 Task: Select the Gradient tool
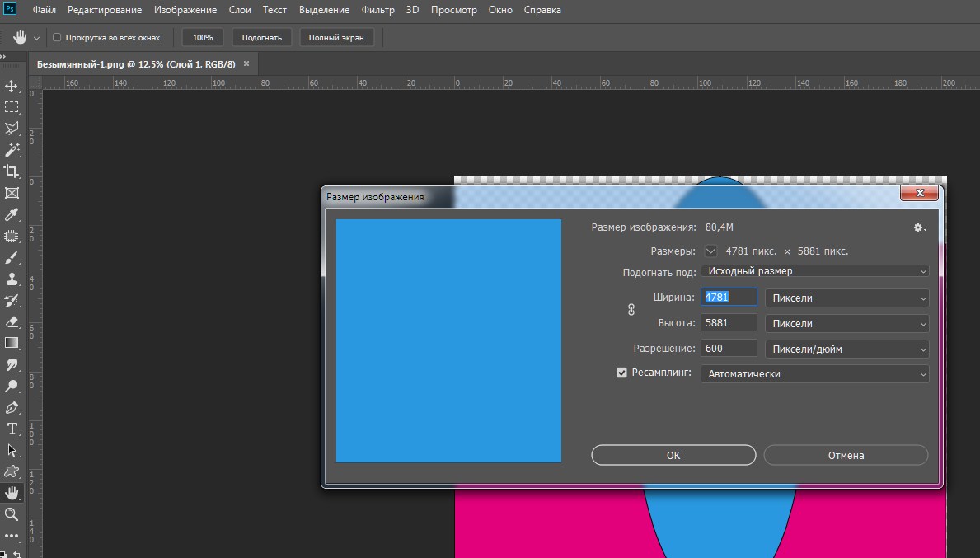pyautogui.click(x=12, y=343)
